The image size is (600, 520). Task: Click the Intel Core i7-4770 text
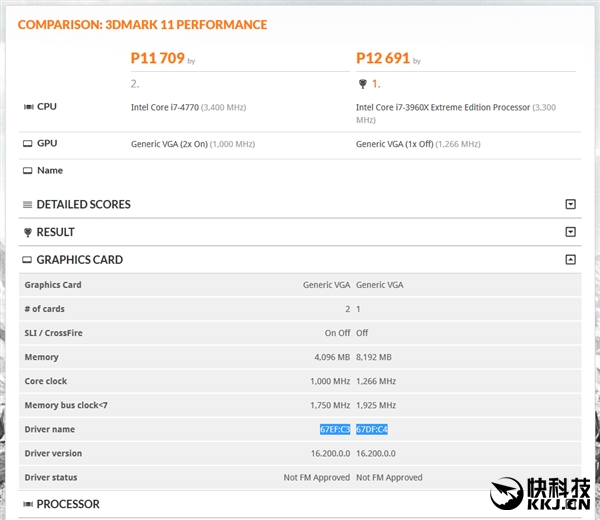click(x=165, y=108)
